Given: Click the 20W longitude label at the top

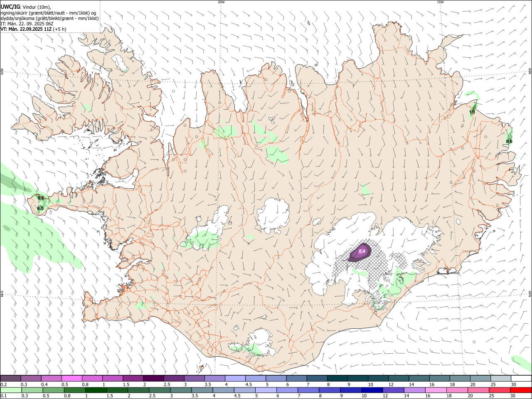Looking at the screenshot, I should (221, 2).
